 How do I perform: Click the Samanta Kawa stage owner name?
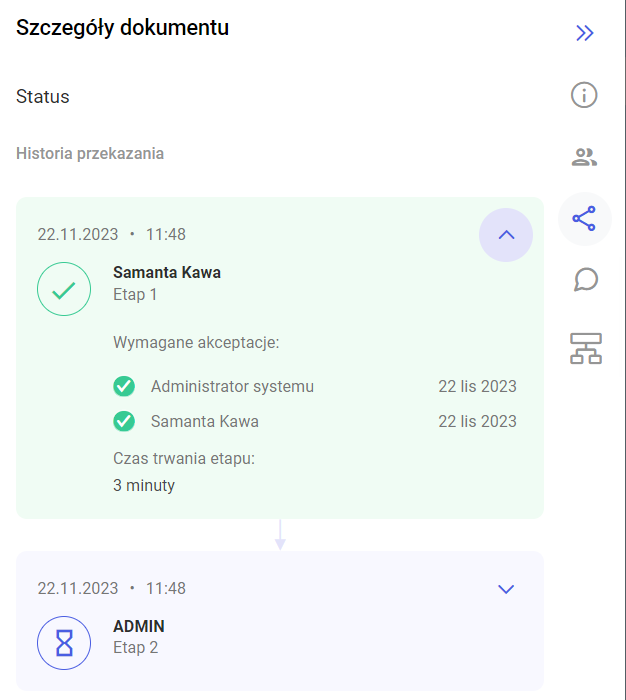point(167,272)
